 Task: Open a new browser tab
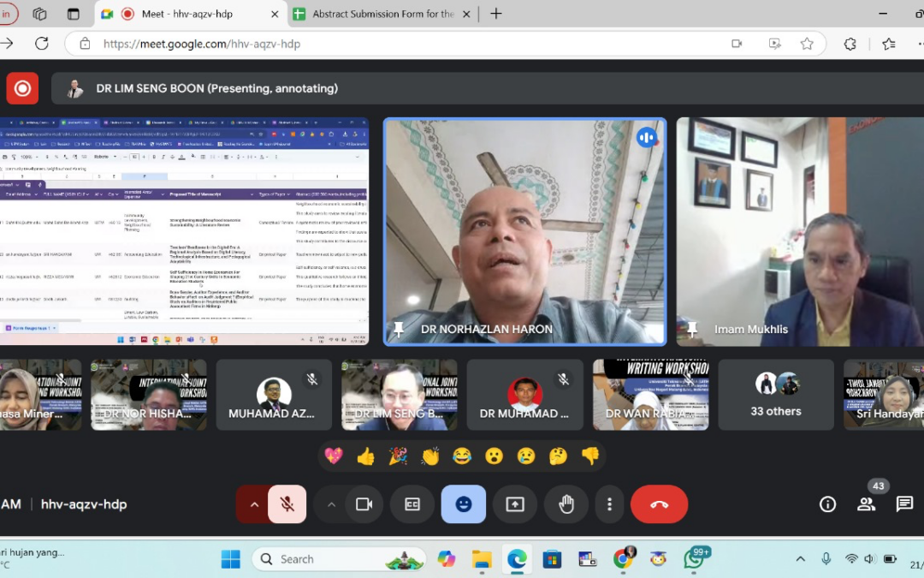(496, 14)
